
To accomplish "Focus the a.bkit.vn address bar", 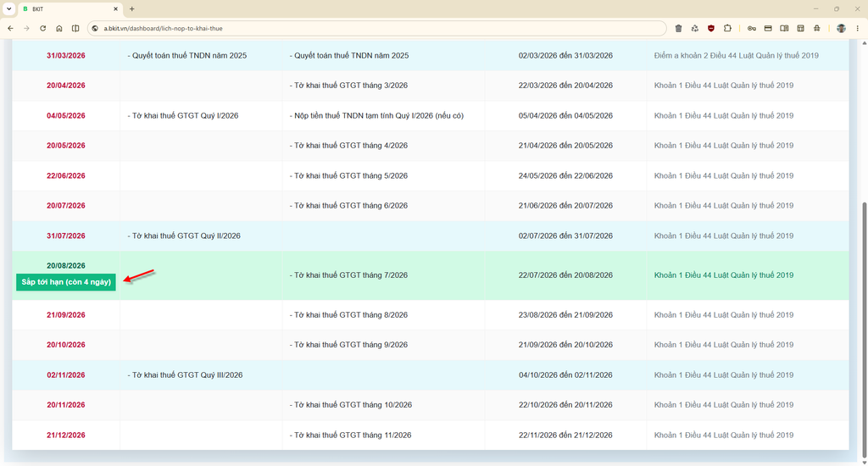I will click(x=376, y=28).
